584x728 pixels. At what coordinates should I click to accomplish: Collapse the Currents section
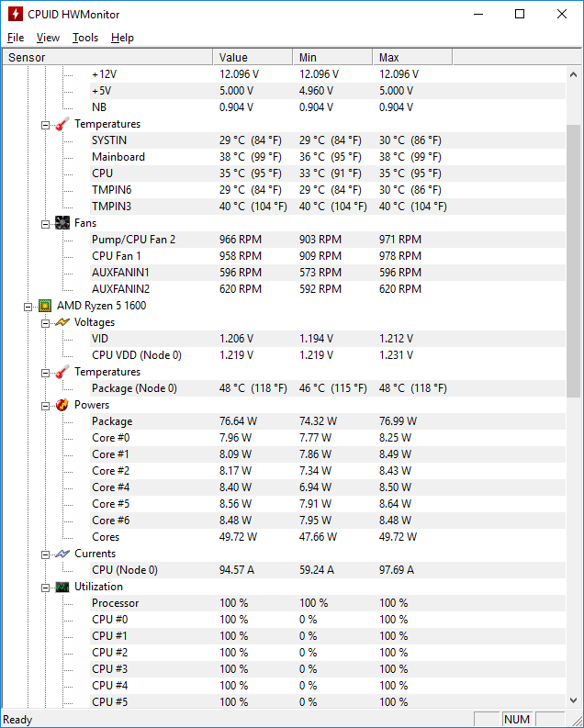46,554
